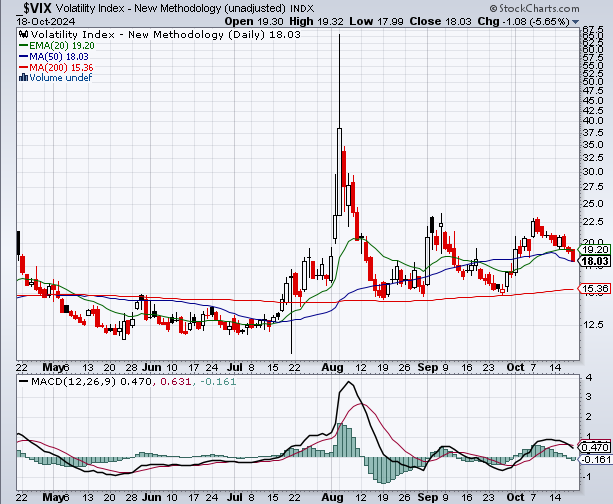The width and height of the screenshot is (613, 504).
Task: Click the -0.161 histogram value tag
Action: point(595,459)
